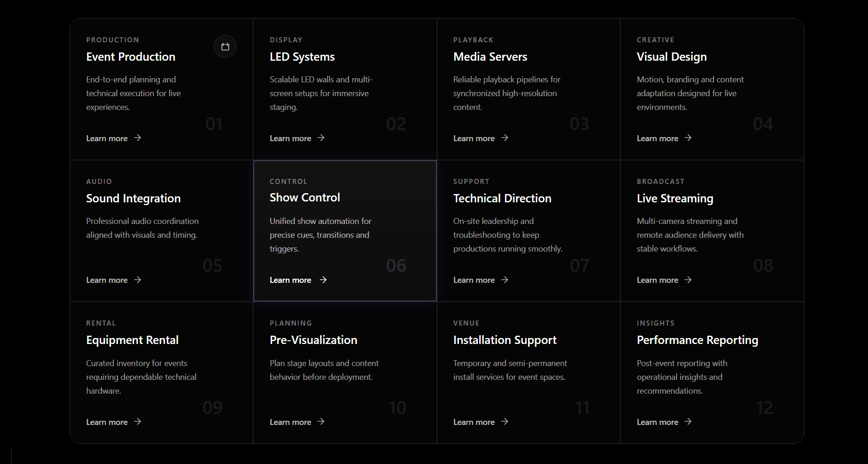Click the arrow beside Pre-Visualization's Learn more
Image resolution: width=868 pixels, height=464 pixels.
(x=321, y=421)
